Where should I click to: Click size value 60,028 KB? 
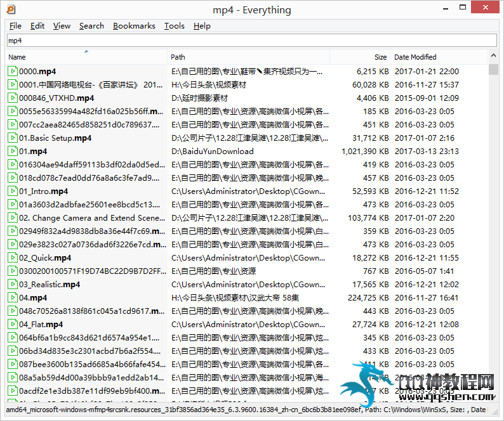click(x=371, y=84)
